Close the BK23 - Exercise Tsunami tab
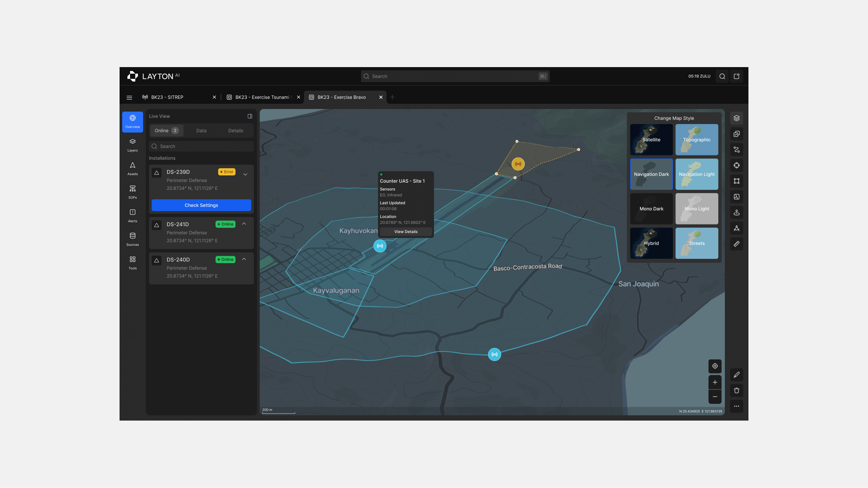This screenshot has width=868, height=488. 298,97
